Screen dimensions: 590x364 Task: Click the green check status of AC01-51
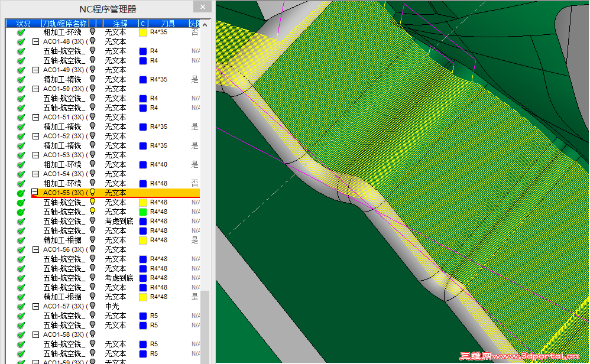(x=21, y=118)
